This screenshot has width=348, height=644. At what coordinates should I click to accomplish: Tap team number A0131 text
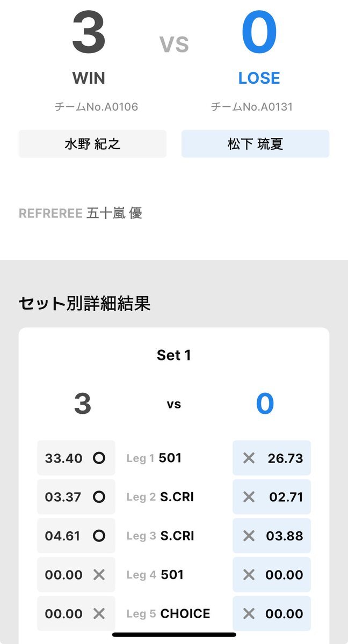click(x=252, y=107)
